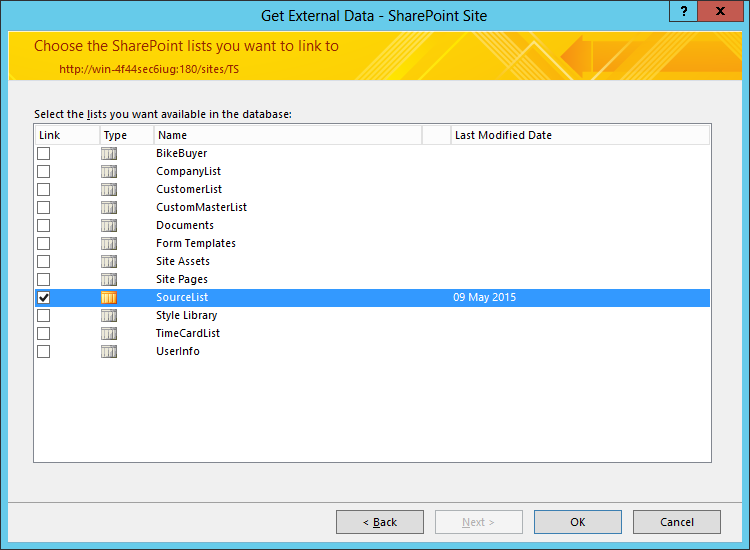Image resolution: width=750 pixels, height=550 pixels.
Task: Click the CustomMasterList list type icon
Action: [109, 208]
